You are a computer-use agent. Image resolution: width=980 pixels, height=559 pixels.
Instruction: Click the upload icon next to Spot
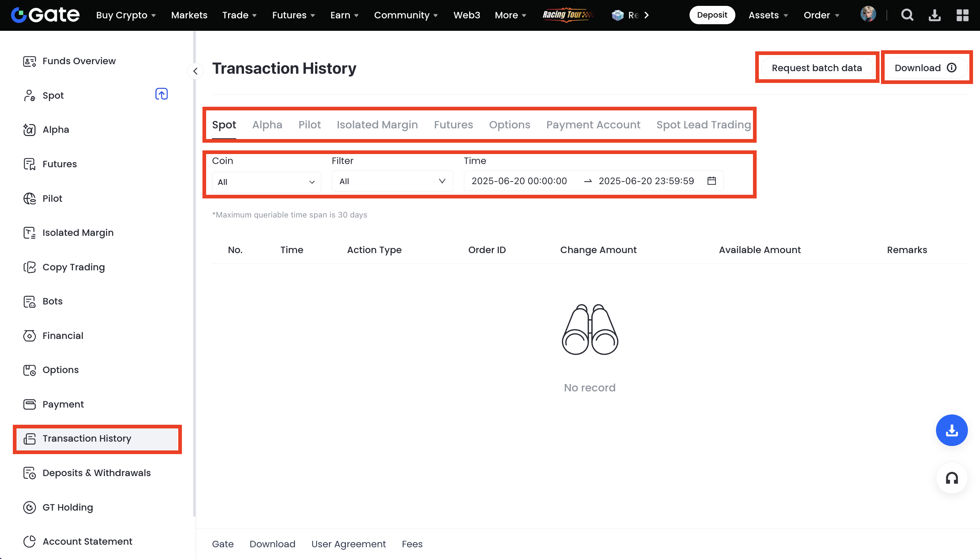(161, 94)
